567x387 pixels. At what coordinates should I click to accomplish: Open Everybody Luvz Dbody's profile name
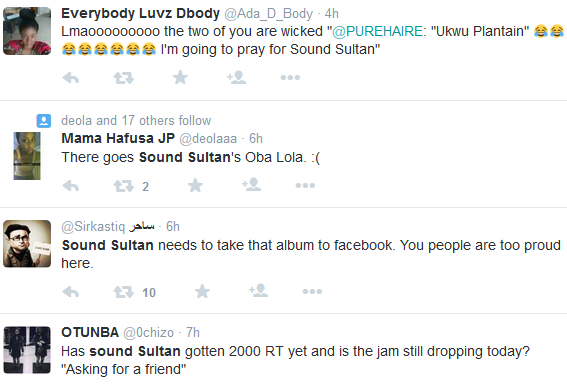click(x=140, y=13)
